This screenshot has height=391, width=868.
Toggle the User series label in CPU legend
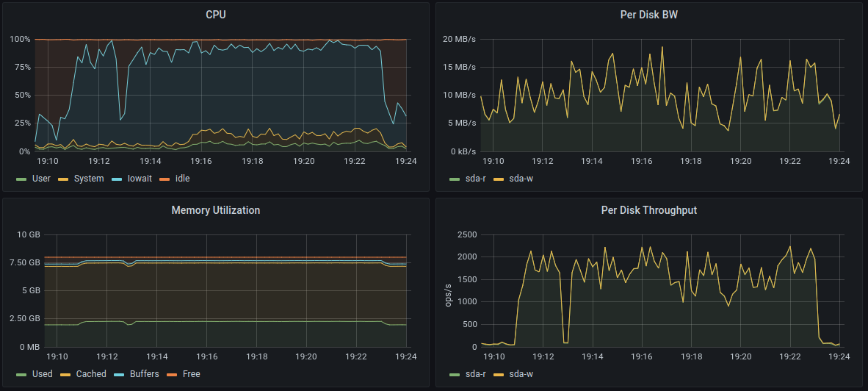tap(41, 179)
